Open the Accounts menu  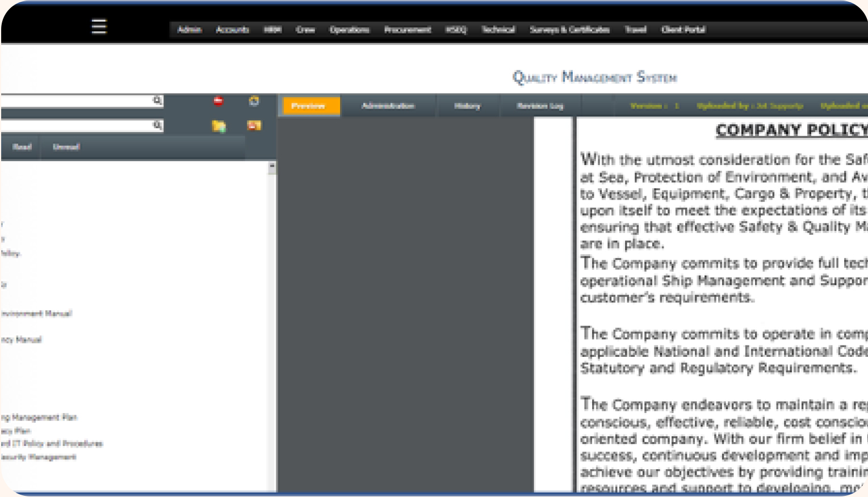coord(232,30)
